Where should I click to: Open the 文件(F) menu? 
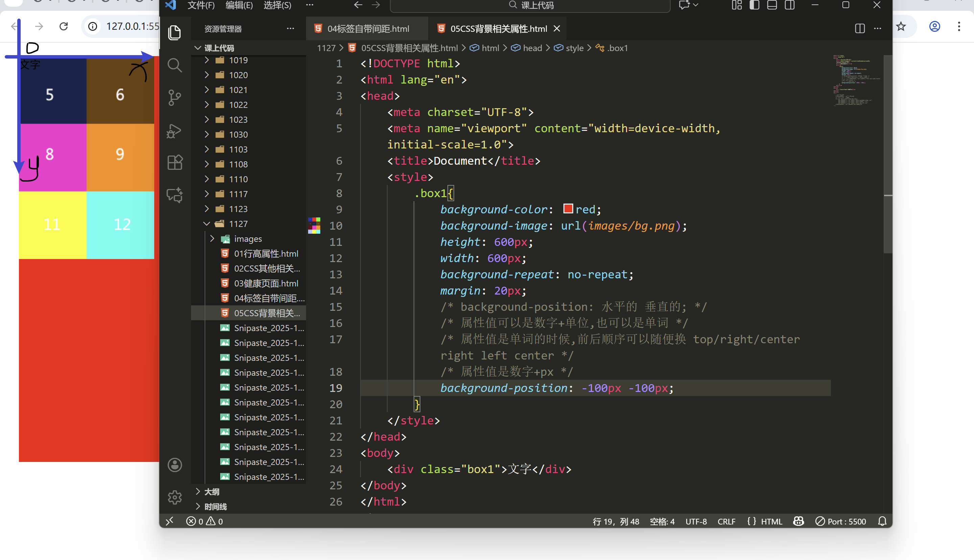(x=201, y=5)
